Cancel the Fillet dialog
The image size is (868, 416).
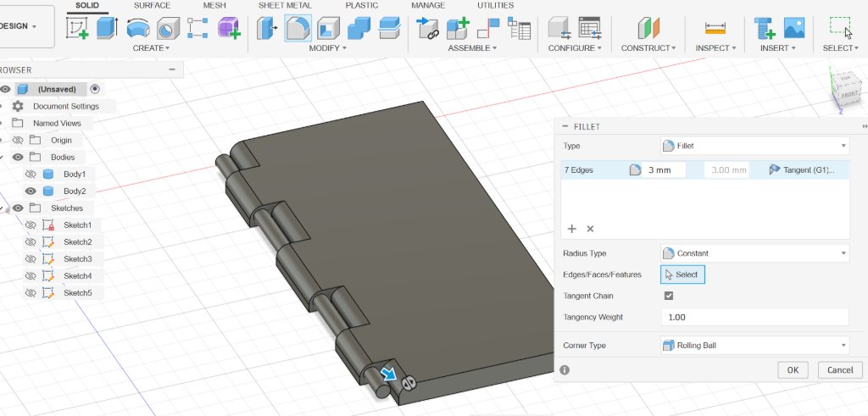(x=840, y=370)
